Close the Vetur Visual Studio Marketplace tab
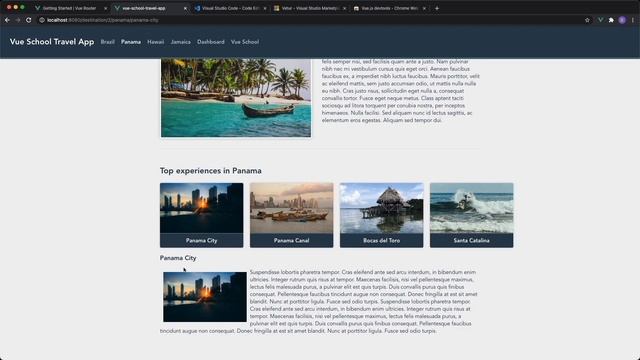 click(344, 8)
